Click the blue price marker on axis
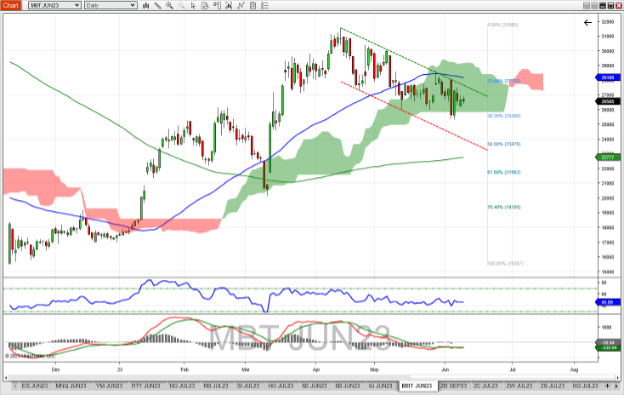This screenshot has width=624, height=396. click(607, 78)
